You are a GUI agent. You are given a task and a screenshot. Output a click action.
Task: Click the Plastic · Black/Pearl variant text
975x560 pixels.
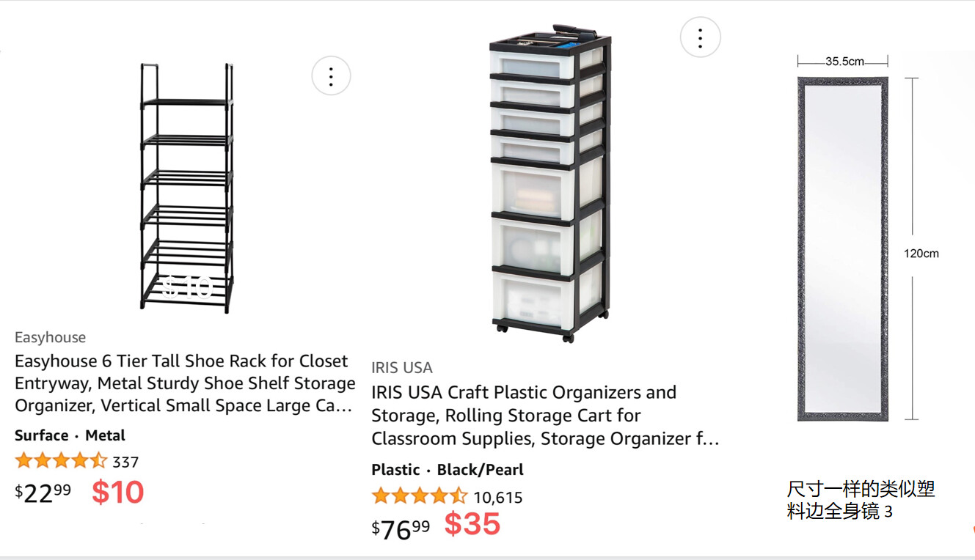(x=447, y=470)
